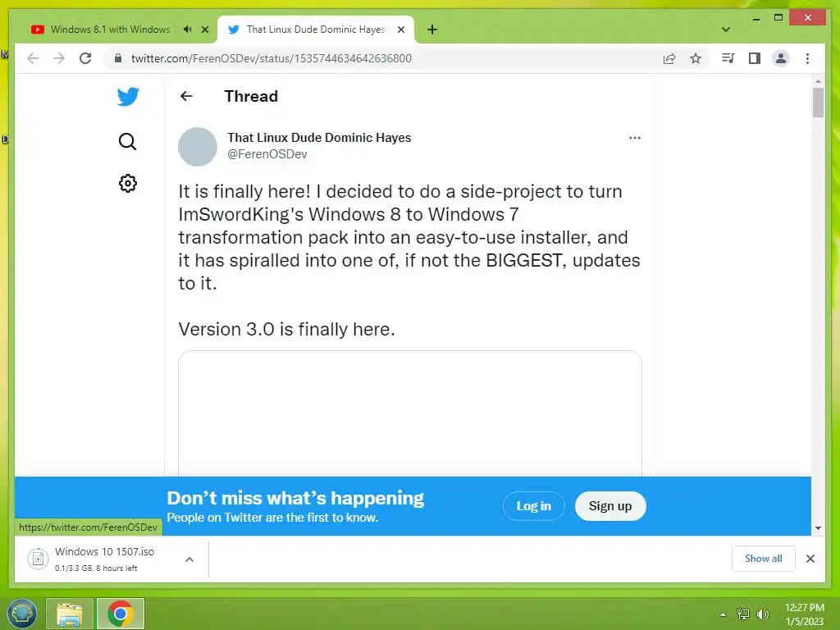Close the Windows 8.1 YouTube tab
Image resolution: width=840 pixels, height=630 pixels.
[204, 30]
